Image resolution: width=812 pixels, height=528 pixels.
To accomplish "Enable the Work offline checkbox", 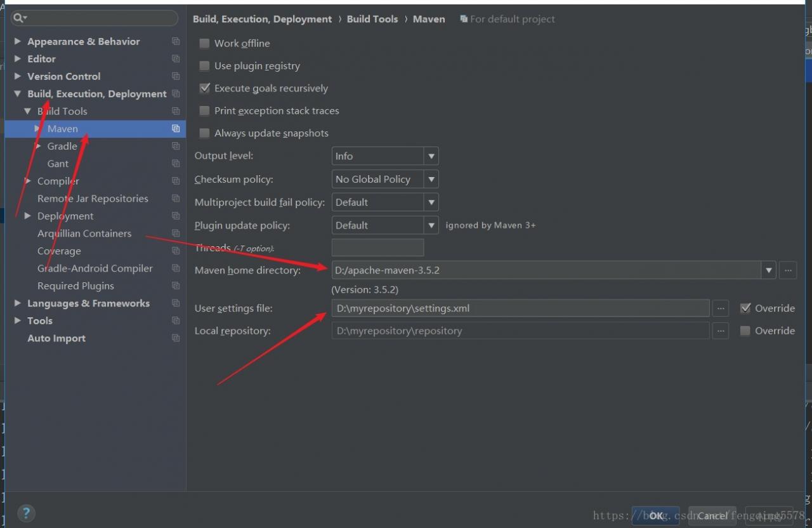I will tap(204, 44).
